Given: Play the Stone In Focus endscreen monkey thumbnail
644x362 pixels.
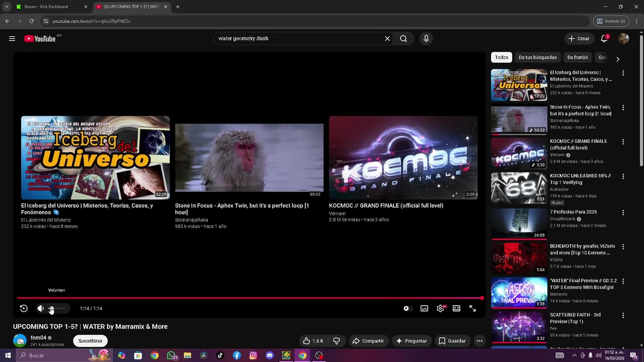Looking at the screenshot, I should 249,158.
